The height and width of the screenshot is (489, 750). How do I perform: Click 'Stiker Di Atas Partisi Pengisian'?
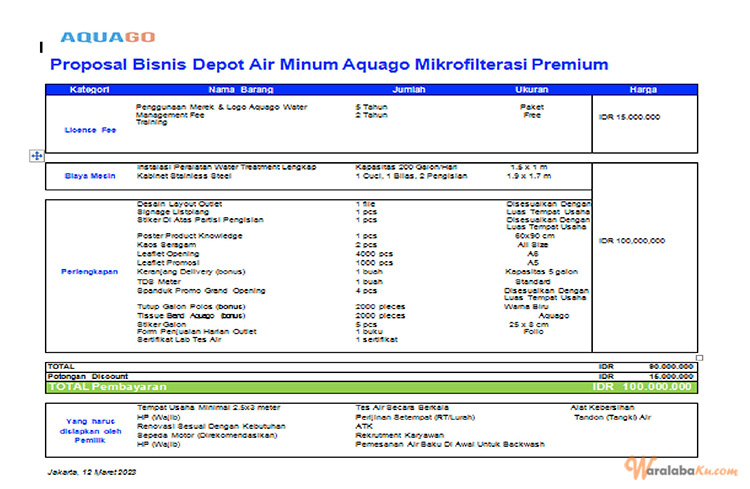[200, 220]
